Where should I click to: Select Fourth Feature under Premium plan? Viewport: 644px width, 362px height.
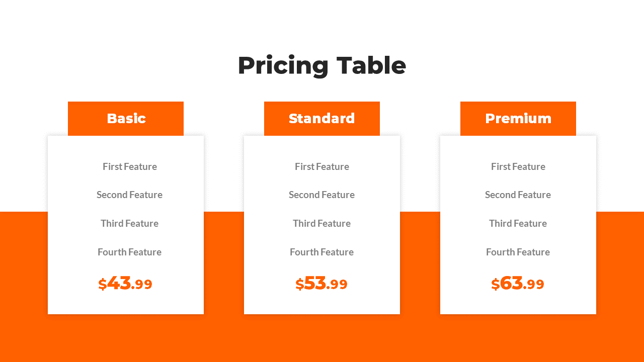pyautogui.click(x=518, y=252)
